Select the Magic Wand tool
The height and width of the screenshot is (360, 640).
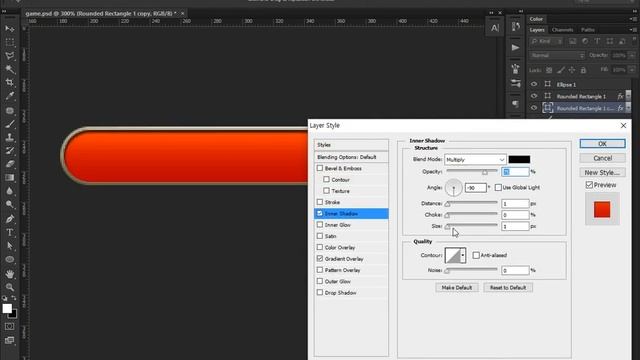[10, 69]
